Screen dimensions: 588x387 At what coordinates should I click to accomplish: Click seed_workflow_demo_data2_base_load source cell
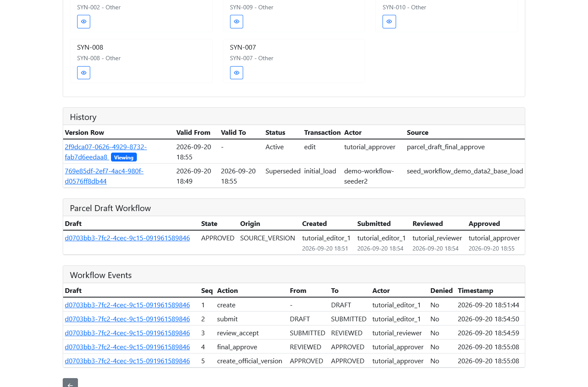point(465,171)
